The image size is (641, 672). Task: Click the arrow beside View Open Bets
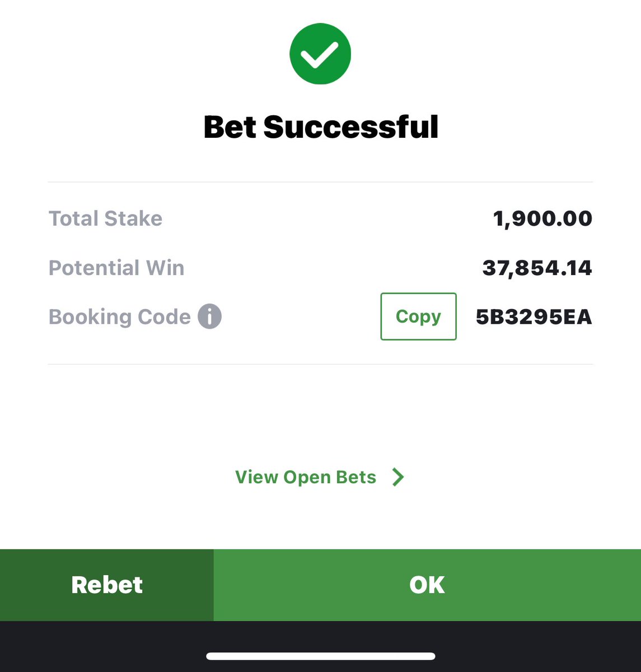398,477
